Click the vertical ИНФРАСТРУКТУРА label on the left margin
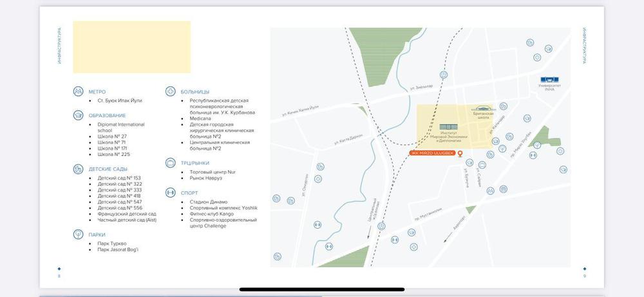Screen dimensions: 644x297 (x=59, y=46)
